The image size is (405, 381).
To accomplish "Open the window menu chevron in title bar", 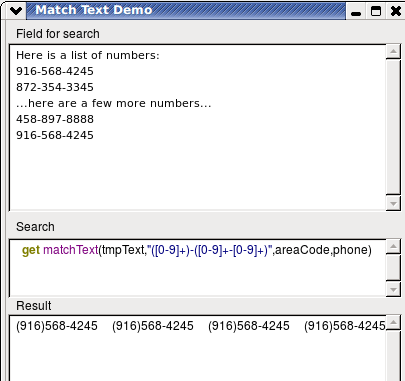I will point(16,11).
